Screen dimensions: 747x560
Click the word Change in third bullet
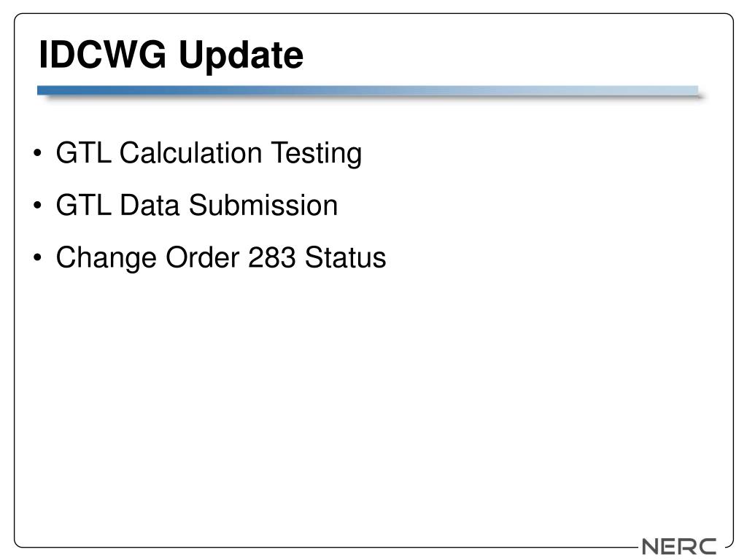click(x=107, y=259)
